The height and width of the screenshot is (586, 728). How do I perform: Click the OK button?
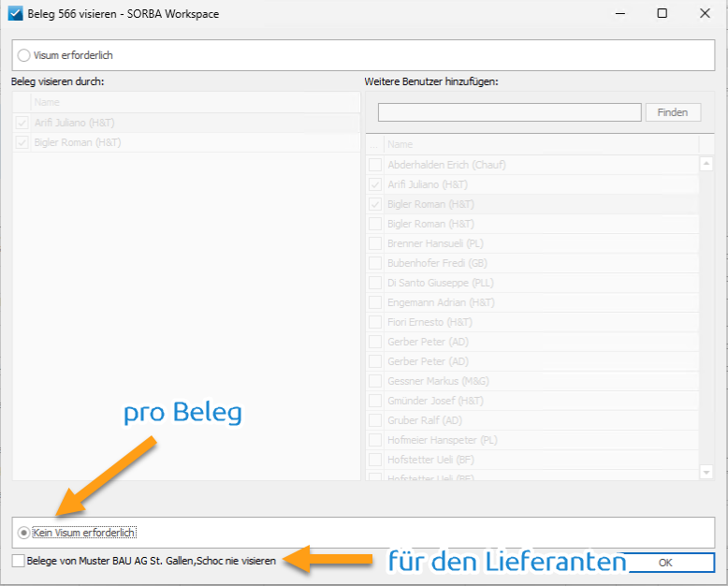point(665,563)
